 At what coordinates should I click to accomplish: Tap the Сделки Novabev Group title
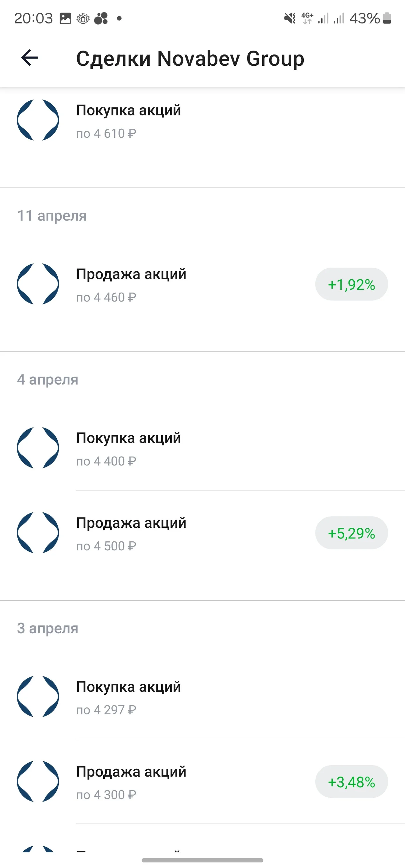coord(190,59)
